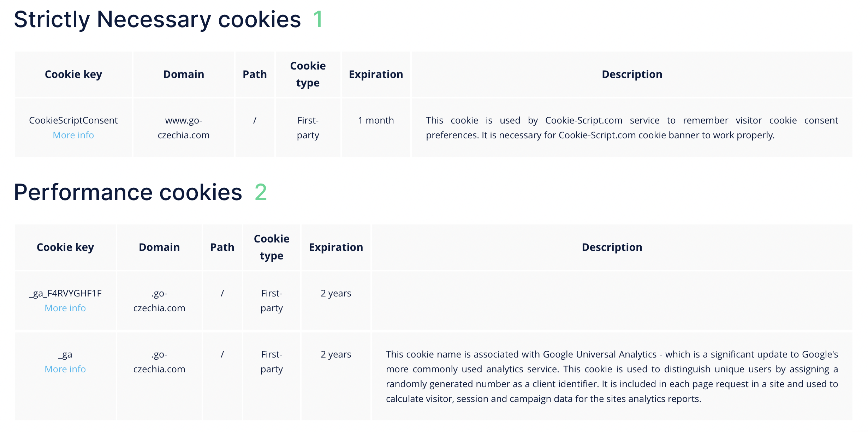
Task: Click the Path header in Performance table
Action: tap(222, 247)
